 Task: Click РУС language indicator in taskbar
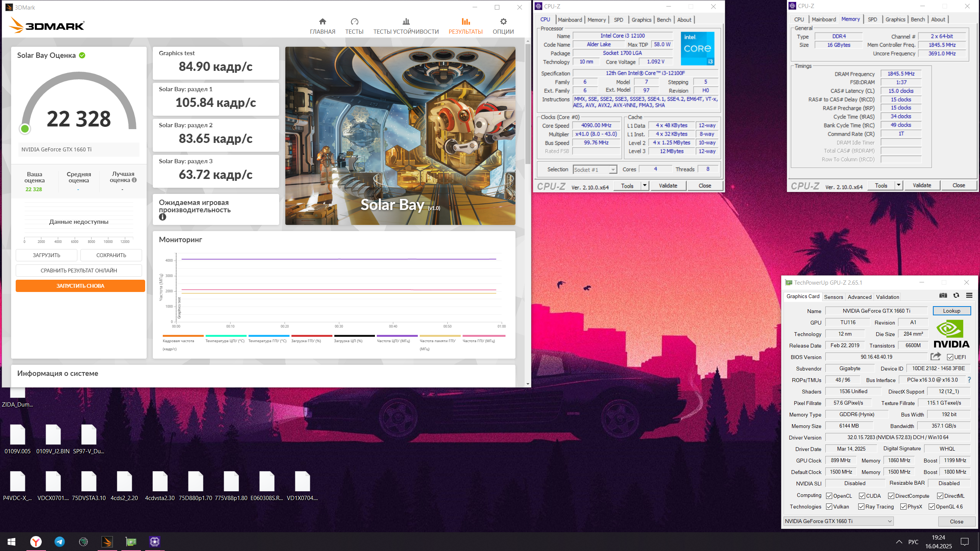click(x=913, y=541)
